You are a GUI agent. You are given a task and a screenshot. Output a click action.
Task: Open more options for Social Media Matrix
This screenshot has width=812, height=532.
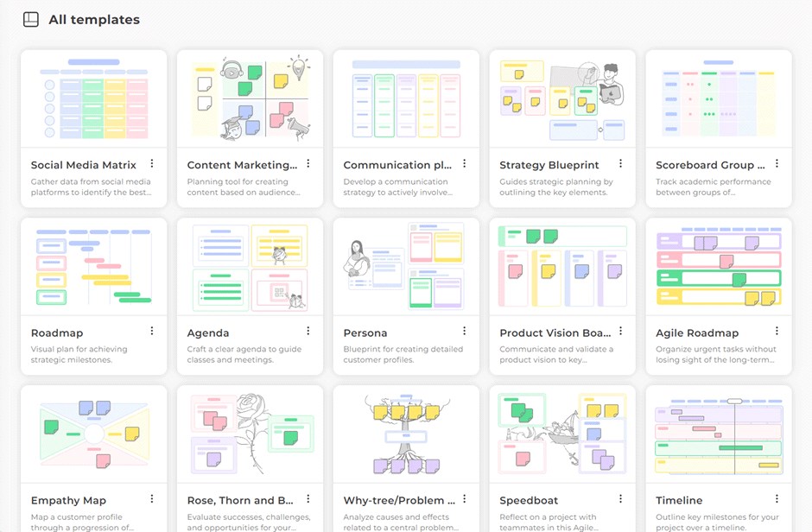tap(152, 163)
